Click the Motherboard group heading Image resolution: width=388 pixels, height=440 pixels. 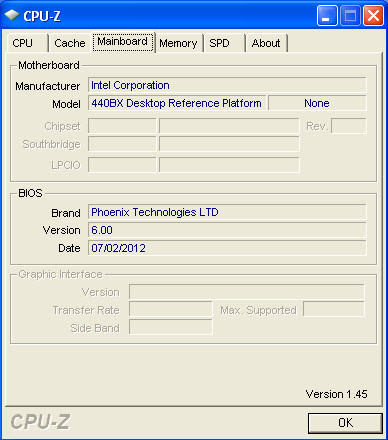click(x=49, y=65)
